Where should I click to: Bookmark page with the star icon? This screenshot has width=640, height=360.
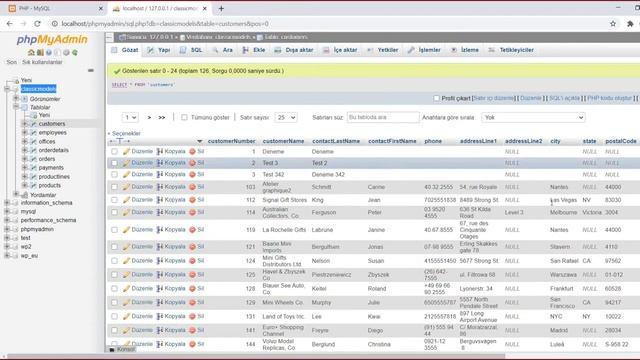click(613, 24)
